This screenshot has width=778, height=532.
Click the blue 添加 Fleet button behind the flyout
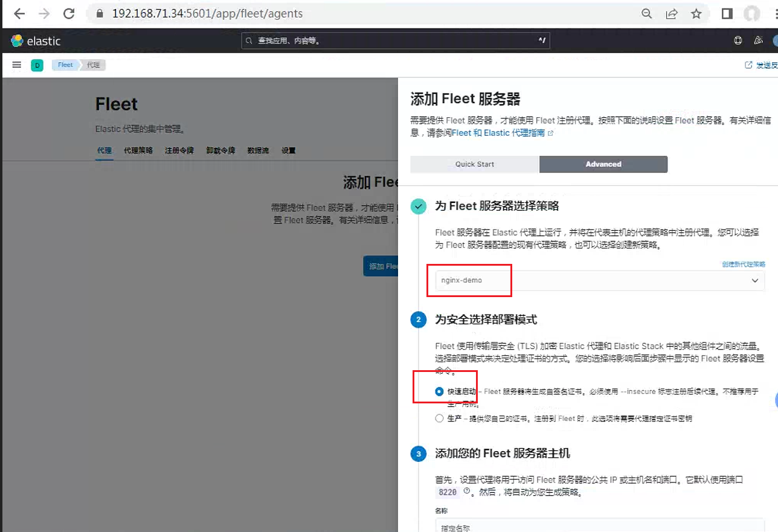coord(381,266)
